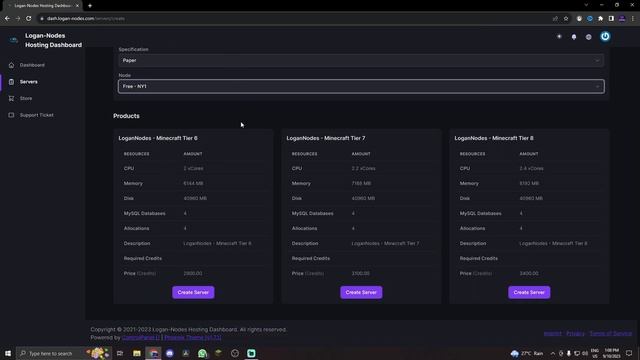Open a new browser tab
The image size is (640, 360).
click(90, 6)
